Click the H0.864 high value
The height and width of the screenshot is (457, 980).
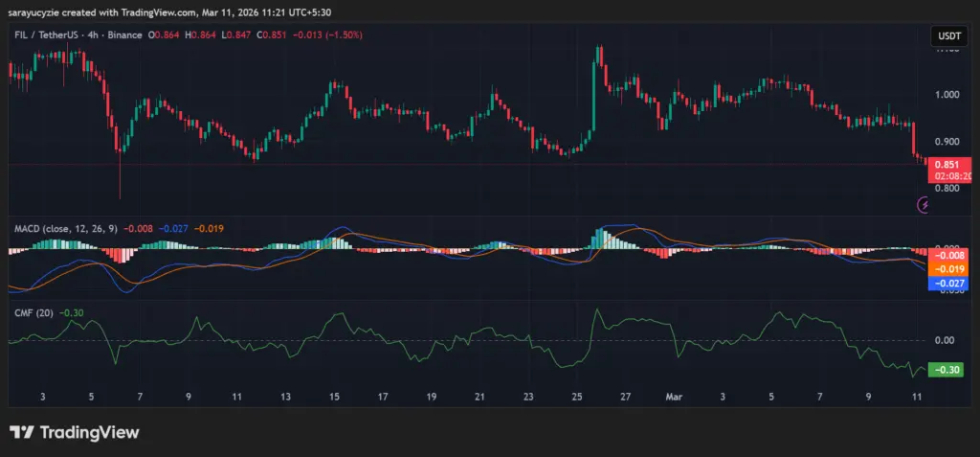click(x=200, y=35)
